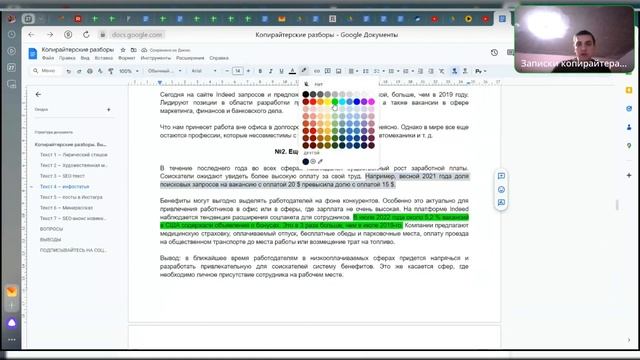This screenshot has height=360, width=640.
Task: Jump to outline heading Текст 3 – SEO текст
Action: [x=62, y=176]
